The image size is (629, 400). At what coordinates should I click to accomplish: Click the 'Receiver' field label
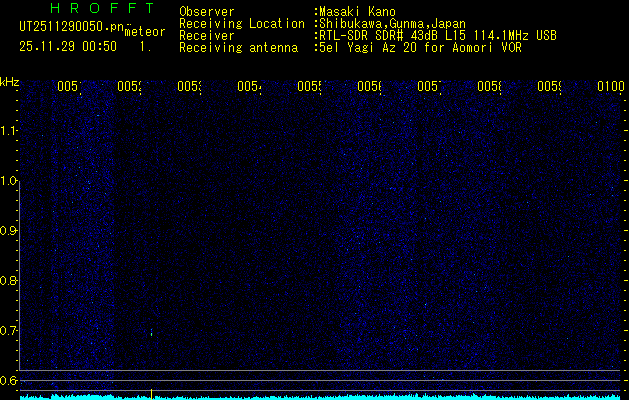point(207,36)
